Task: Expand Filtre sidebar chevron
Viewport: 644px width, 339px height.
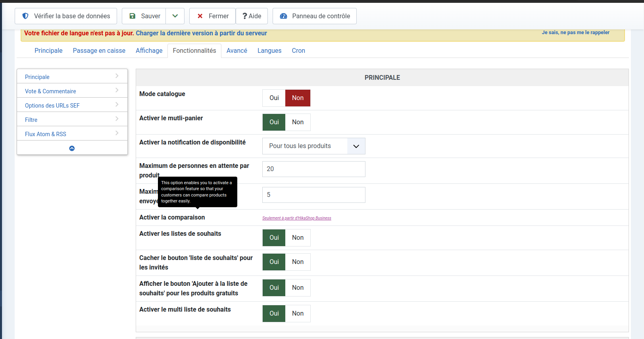Action: point(117,119)
